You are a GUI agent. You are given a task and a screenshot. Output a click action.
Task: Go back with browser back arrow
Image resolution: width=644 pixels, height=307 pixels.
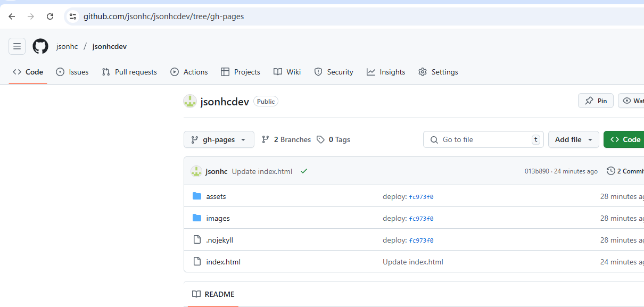tap(12, 16)
